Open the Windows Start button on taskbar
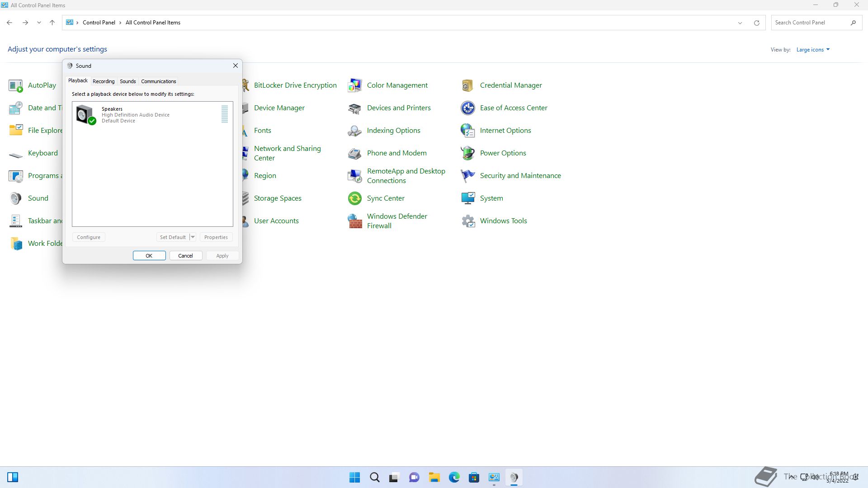This screenshot has height=488, width=868. click(x=355, y=478)
